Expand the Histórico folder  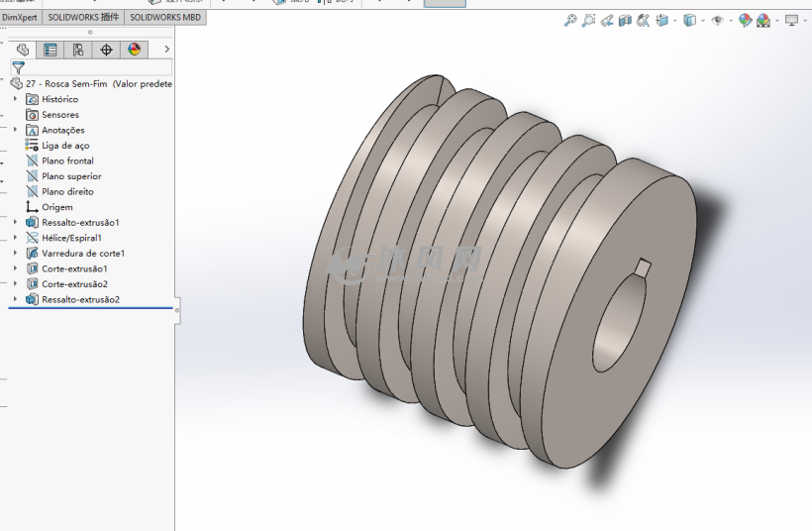click(x=15, y=99)
